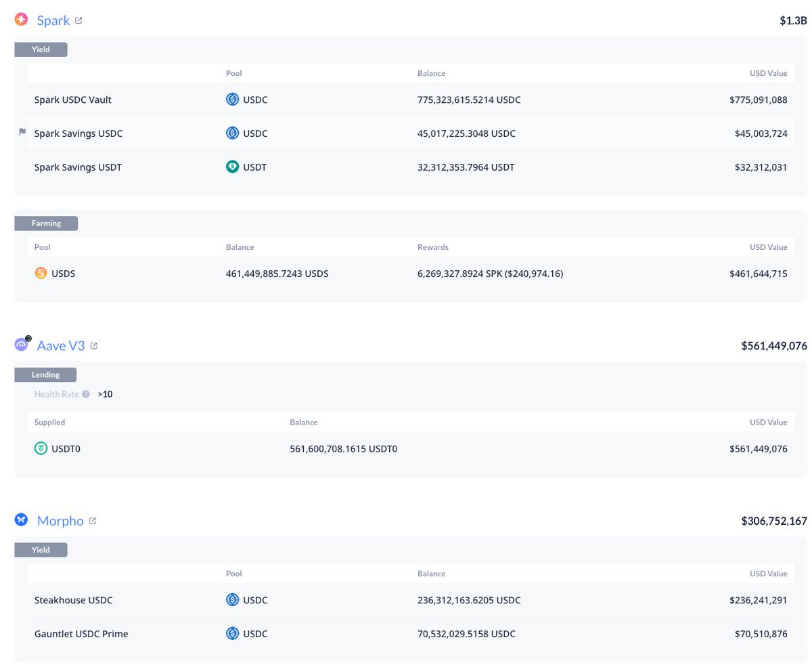The image size is (812, 667).
Task: Open Morpho external link icon
Action: point(93,521)
